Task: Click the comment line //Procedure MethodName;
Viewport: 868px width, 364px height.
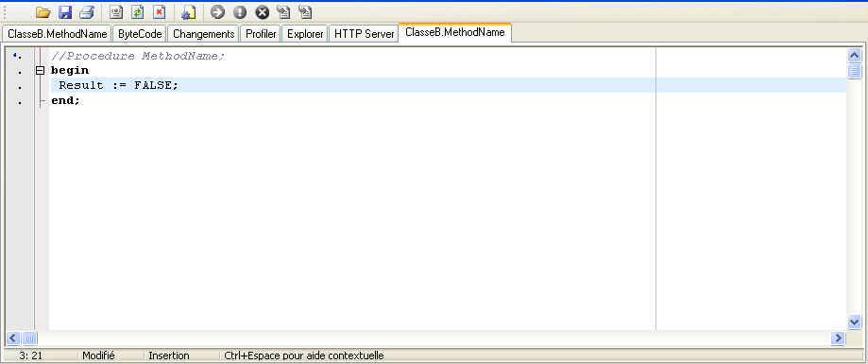Action: pyautogui.click(x=138, y=56)
